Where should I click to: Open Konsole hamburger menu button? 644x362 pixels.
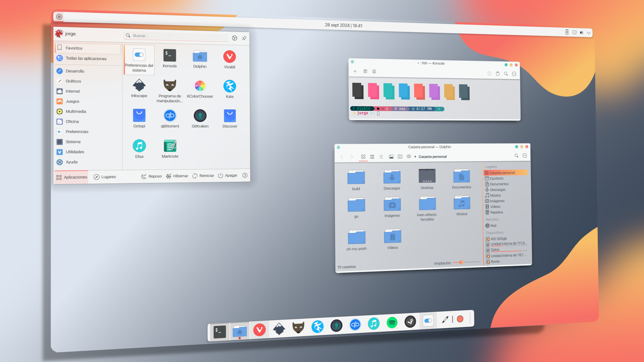[514, 74]
